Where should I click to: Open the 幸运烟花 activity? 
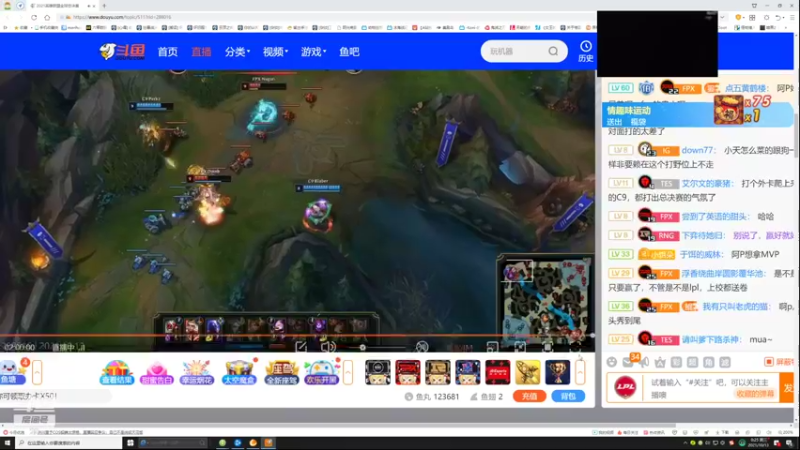point(197,372)
